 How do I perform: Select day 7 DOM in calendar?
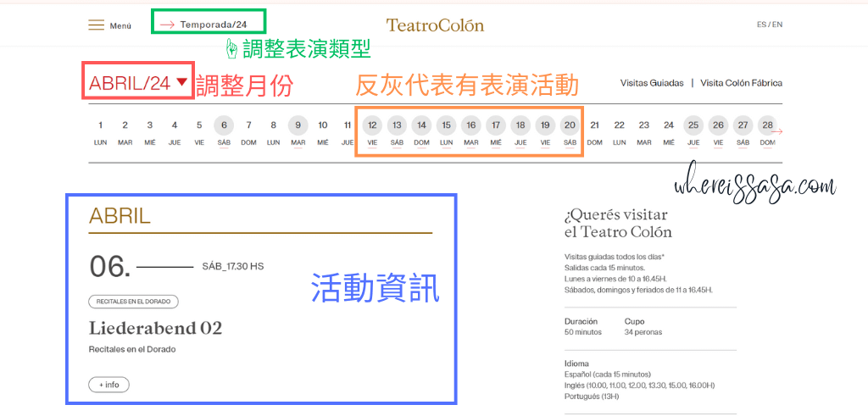248,133
